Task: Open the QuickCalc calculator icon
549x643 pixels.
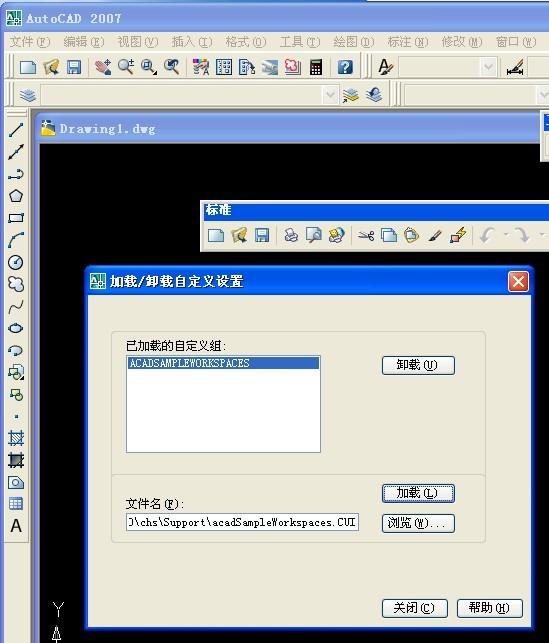Action: [316, 67]
